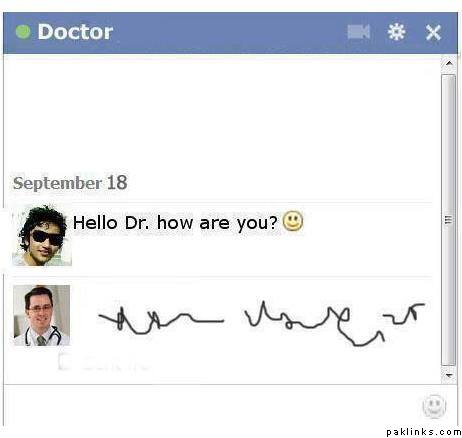
Task: Click the paklinks.com watermark
Action: coord(424,432)
